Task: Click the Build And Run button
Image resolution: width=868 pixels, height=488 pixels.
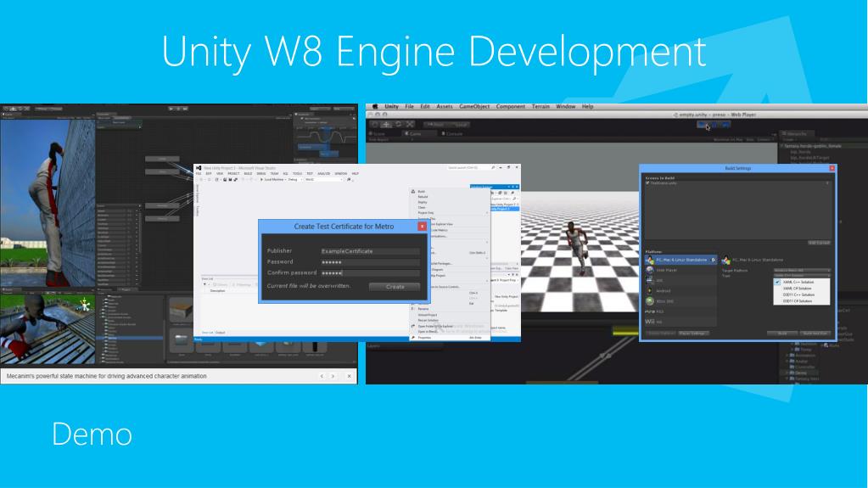Action: 815,334
